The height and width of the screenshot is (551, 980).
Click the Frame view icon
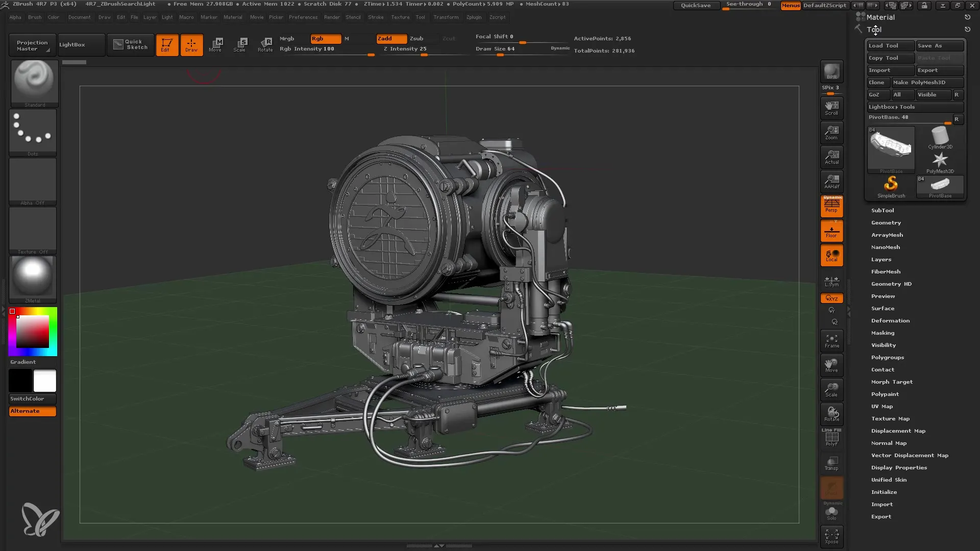pyautogui.click(x=832, y=342)
